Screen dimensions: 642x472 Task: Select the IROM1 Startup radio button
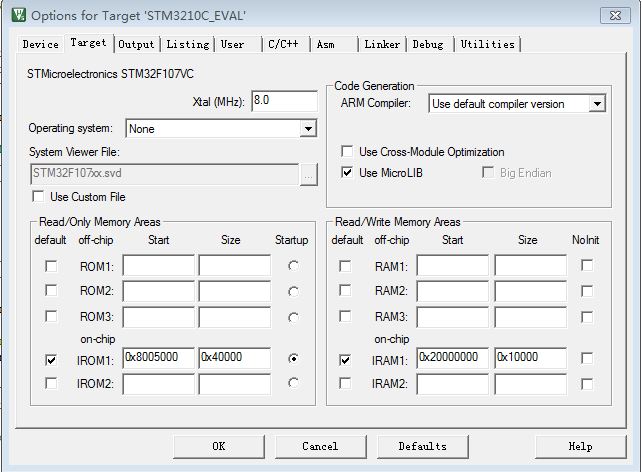click(293, 359)
